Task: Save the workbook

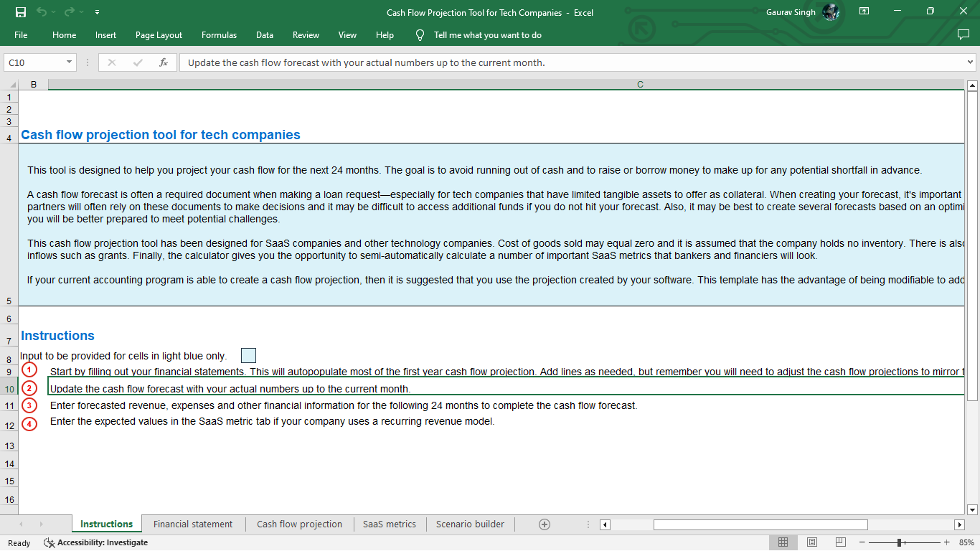Action: pos(20,11)
